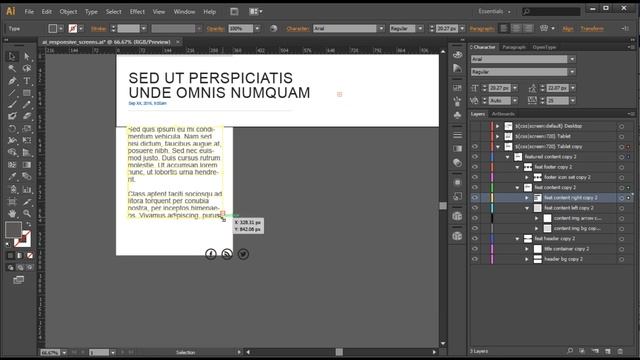
Task: Click the Stroke link in control bar
Action: pos(98,29)
